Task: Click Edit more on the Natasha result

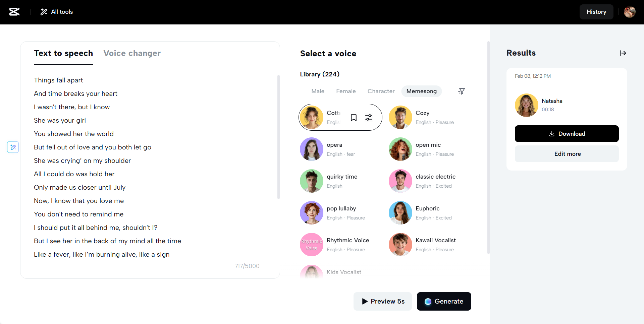Action: tap(567, 154)
